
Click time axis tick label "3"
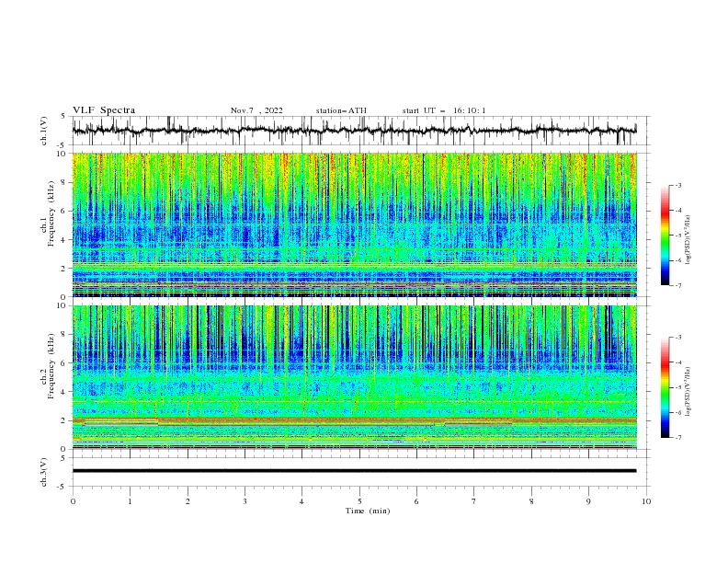(245, 501)
